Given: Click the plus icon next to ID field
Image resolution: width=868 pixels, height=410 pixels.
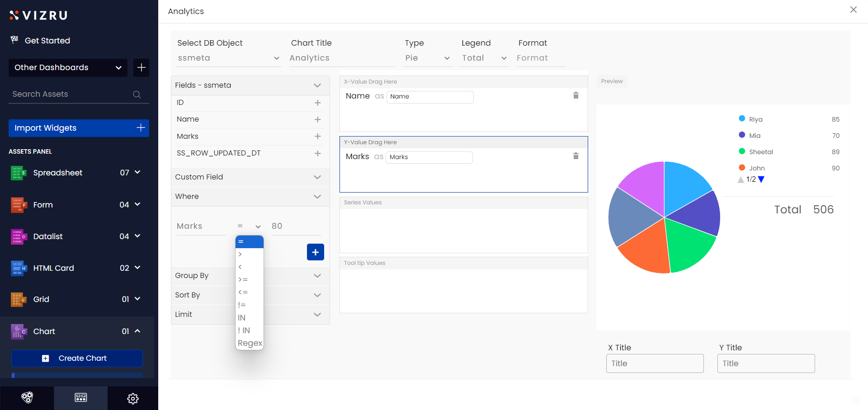Looking at the screenshot, I should click(x=317, y=103).
